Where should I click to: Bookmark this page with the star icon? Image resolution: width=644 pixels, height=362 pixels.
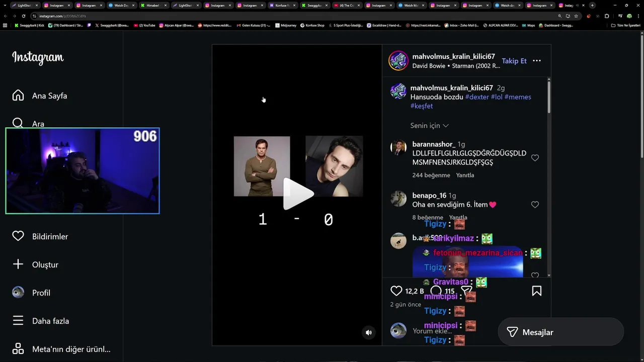point(576,16)
